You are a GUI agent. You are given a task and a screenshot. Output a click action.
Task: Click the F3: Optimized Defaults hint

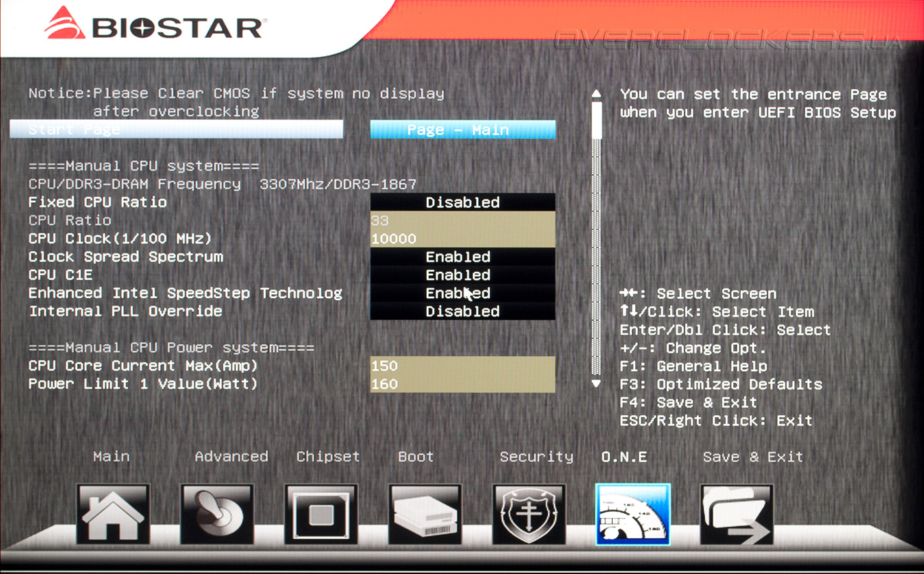coord(721,384)
